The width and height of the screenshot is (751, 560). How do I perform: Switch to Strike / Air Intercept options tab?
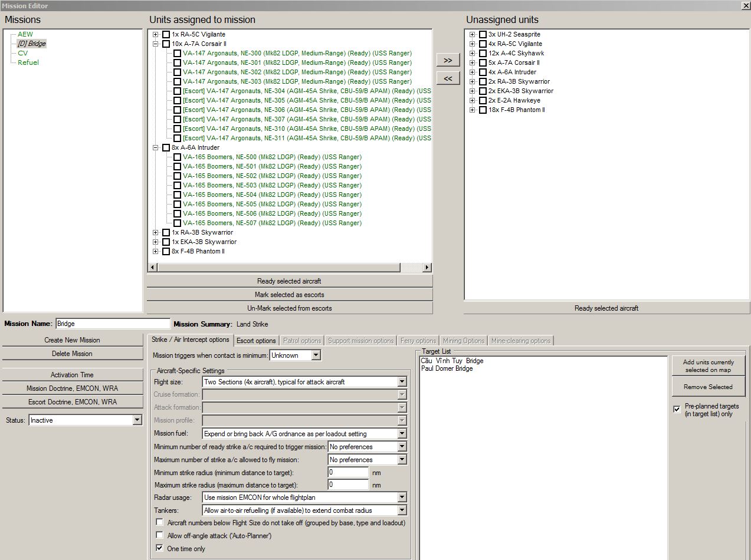[190, 340]
